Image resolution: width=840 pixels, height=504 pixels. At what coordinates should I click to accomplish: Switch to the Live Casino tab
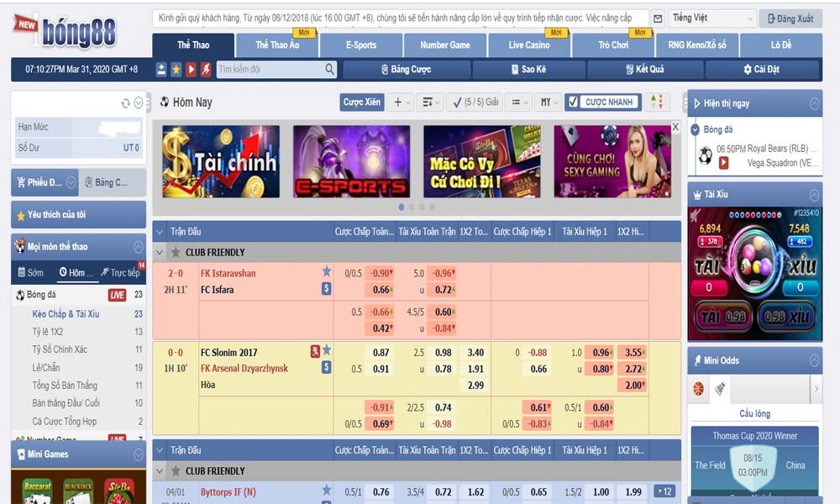[x=529, y=45]
